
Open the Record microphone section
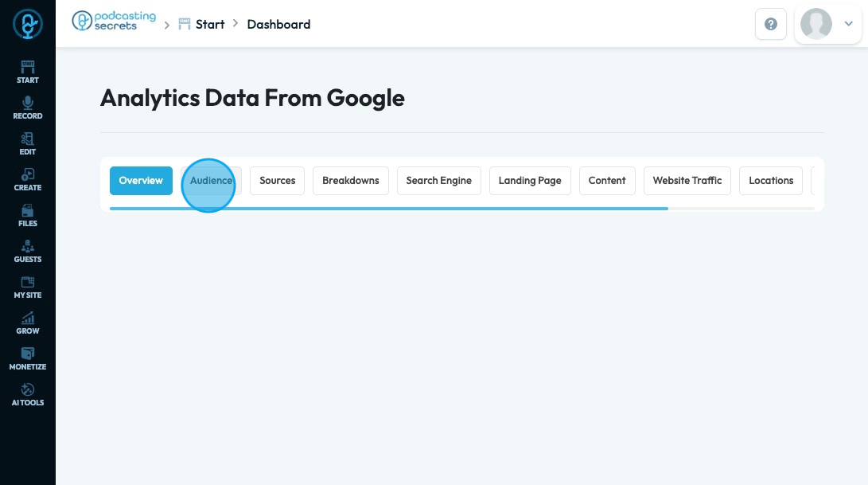[x=28, y=108]
